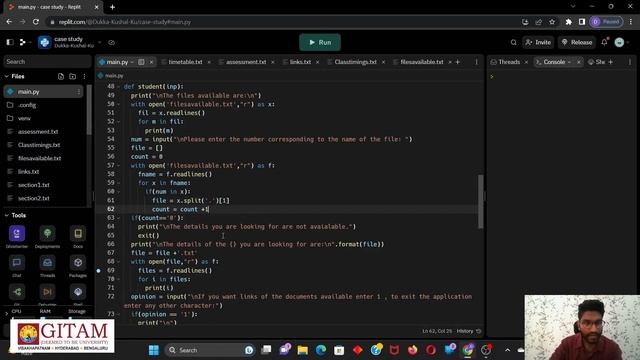640x360 pixels.
Task: Fold the with block at line 57
Action: [x=118, y=166]
